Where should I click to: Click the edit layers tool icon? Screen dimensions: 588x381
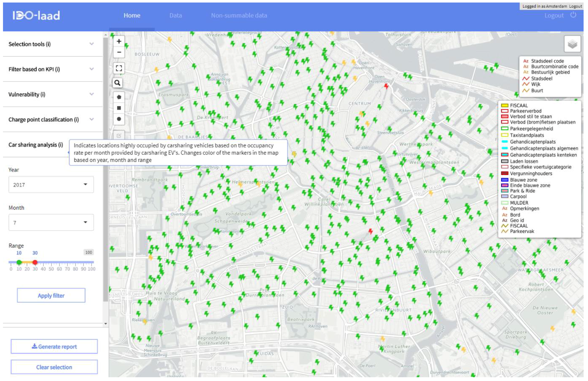[x=119, y=135]
